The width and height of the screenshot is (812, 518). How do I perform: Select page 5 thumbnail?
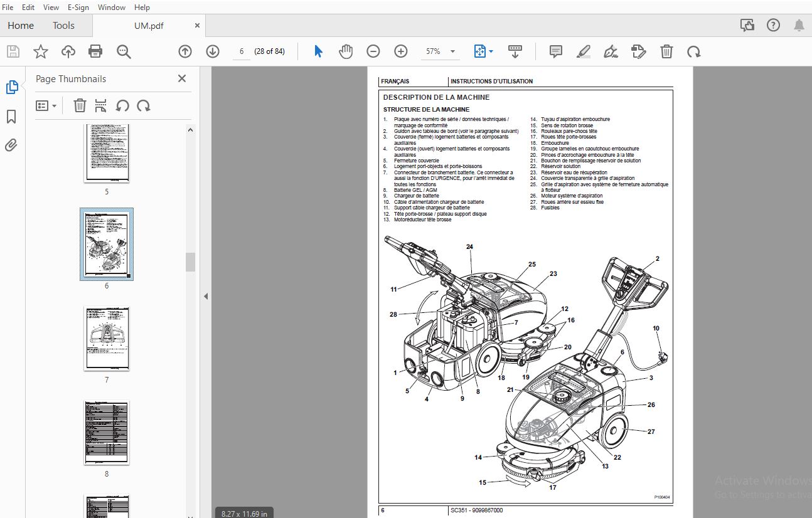point(107,153)
